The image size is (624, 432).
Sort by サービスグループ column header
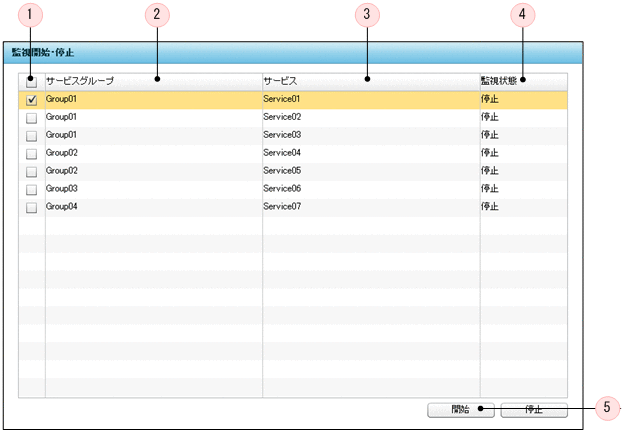click(154, 82)
